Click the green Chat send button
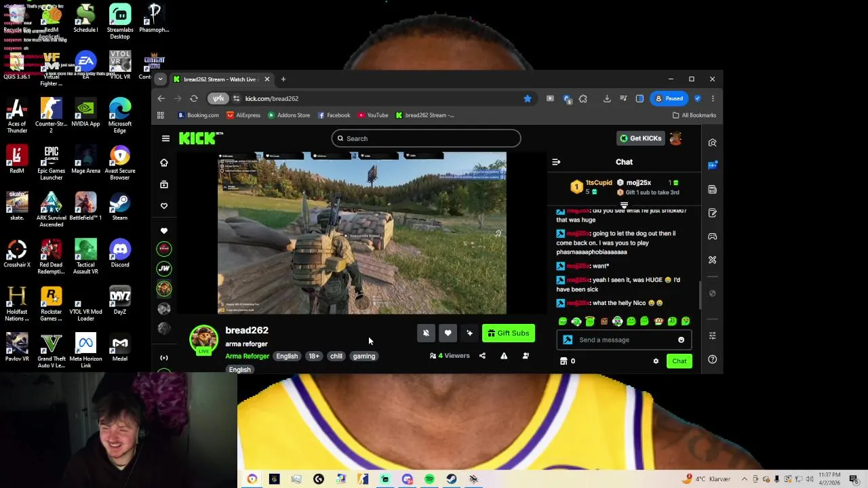 point(679,361)
